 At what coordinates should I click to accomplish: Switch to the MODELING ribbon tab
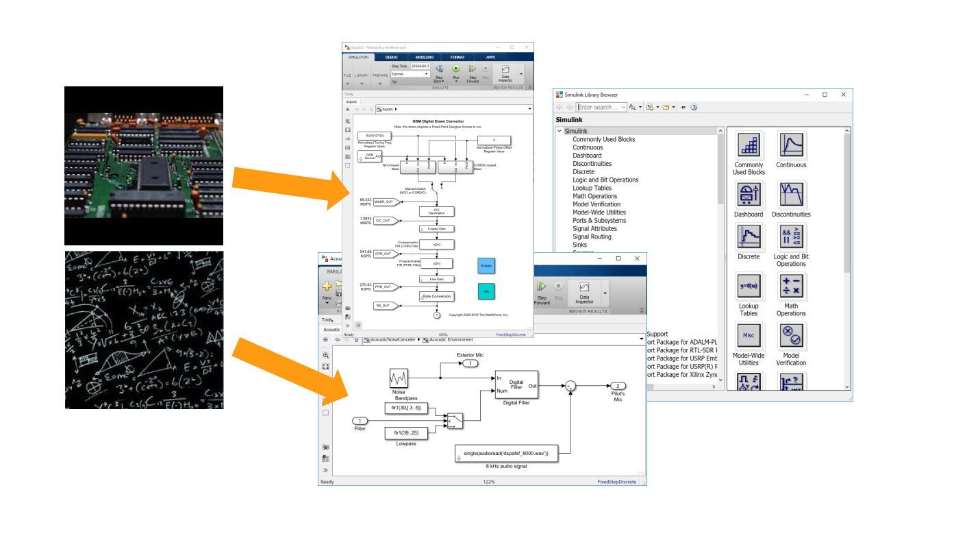425,57
